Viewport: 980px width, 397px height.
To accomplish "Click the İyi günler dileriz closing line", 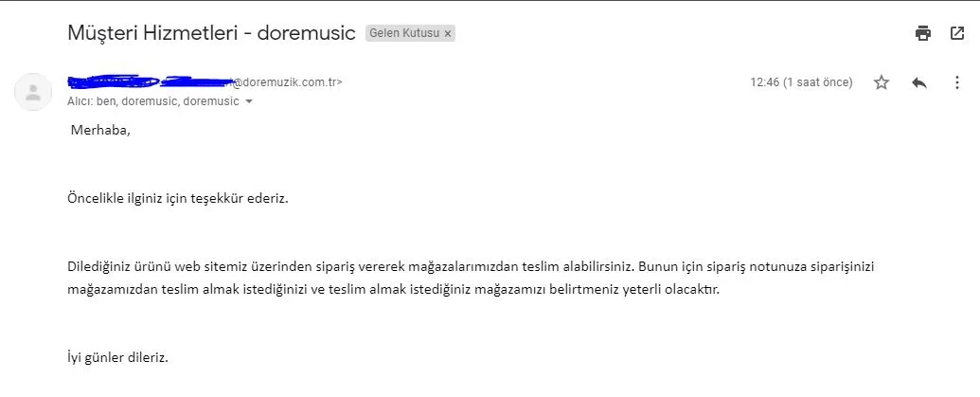I will (x=117, y=358).
